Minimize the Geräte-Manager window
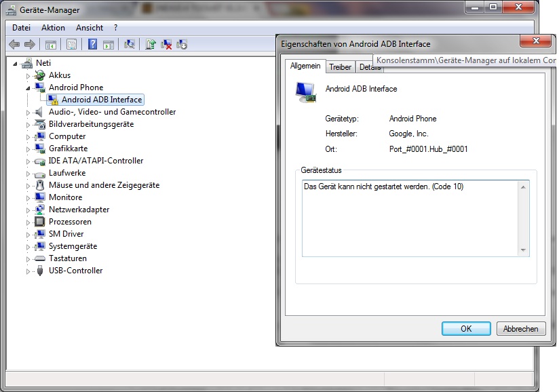559x392 pixels. pos(475,7)
